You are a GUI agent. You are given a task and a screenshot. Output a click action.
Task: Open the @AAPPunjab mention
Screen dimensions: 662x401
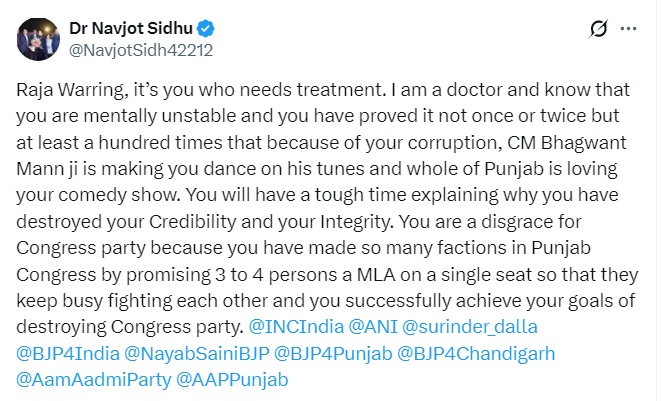point(232,379)
